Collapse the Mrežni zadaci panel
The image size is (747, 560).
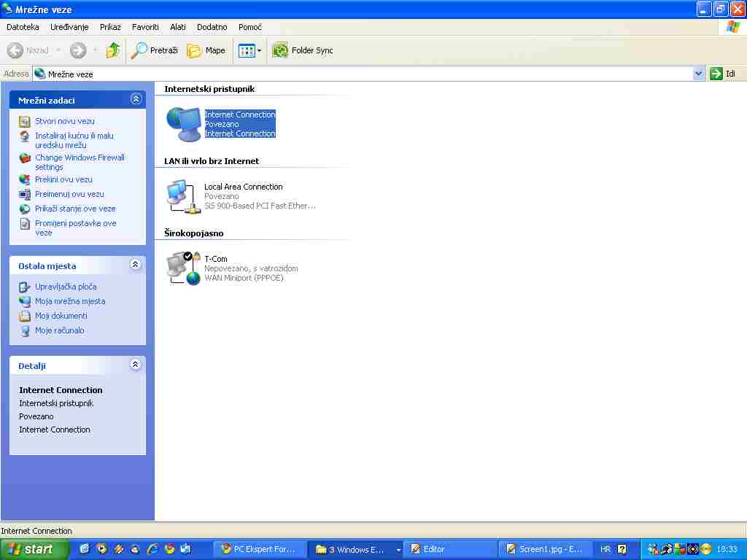tap(135, 99)
